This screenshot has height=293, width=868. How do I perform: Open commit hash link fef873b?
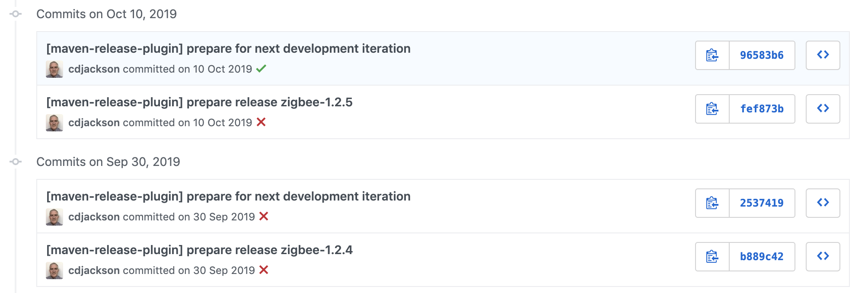coord(762,109)
